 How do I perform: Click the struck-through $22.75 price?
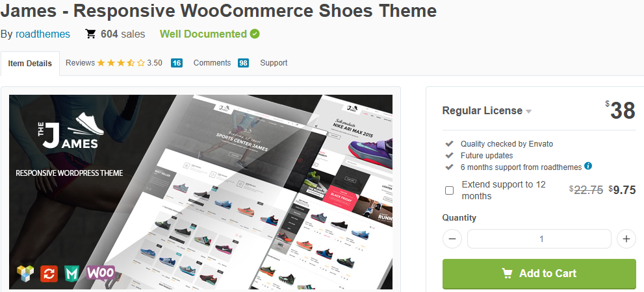click(x=586, y=190)
